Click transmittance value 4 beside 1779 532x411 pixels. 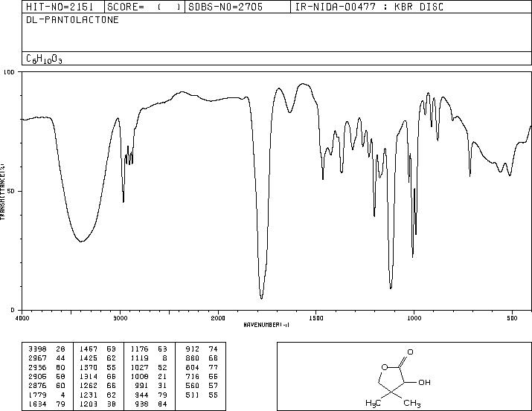pos(63,395)
